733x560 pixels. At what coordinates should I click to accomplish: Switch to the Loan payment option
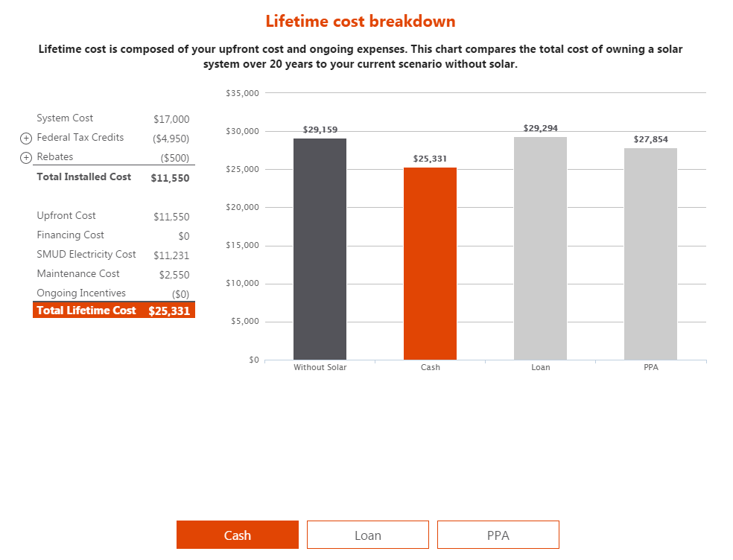(x=367, y=535)
